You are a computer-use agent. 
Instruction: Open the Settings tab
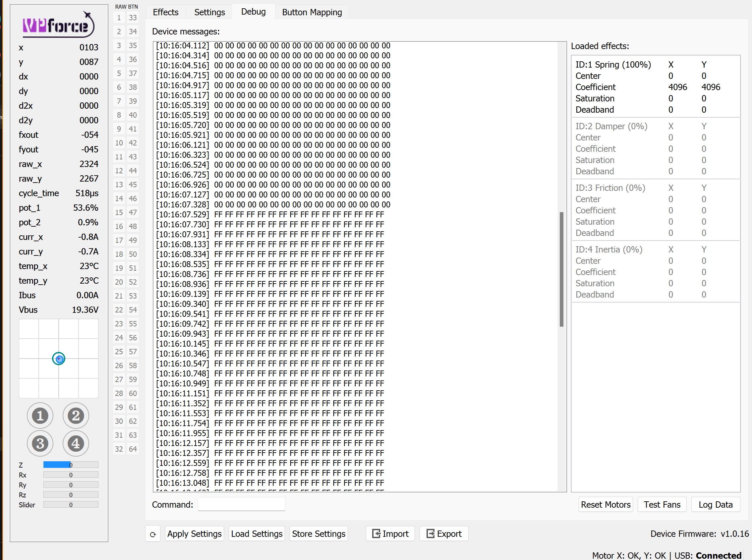[x=209, y=12]
